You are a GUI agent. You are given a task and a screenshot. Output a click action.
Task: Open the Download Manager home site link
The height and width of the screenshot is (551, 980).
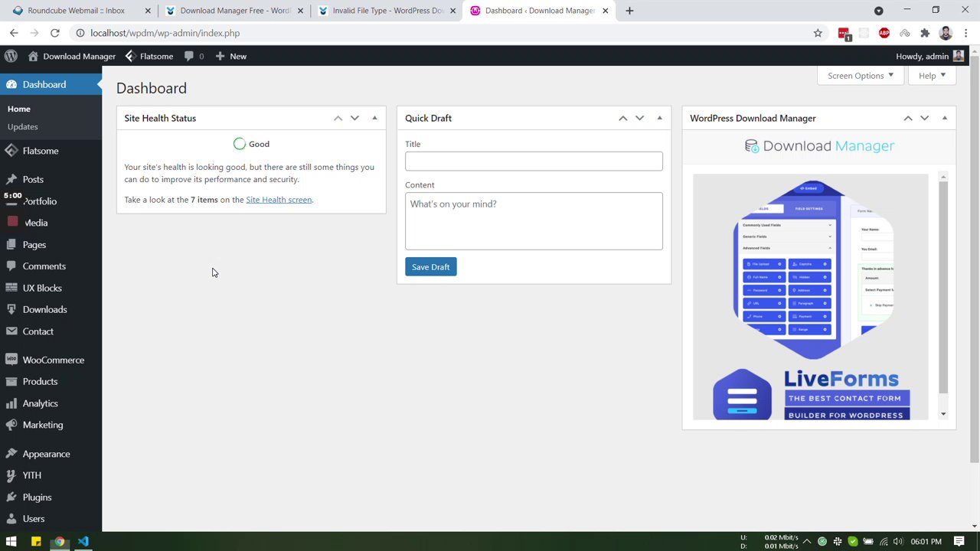(x=72, y=56)
